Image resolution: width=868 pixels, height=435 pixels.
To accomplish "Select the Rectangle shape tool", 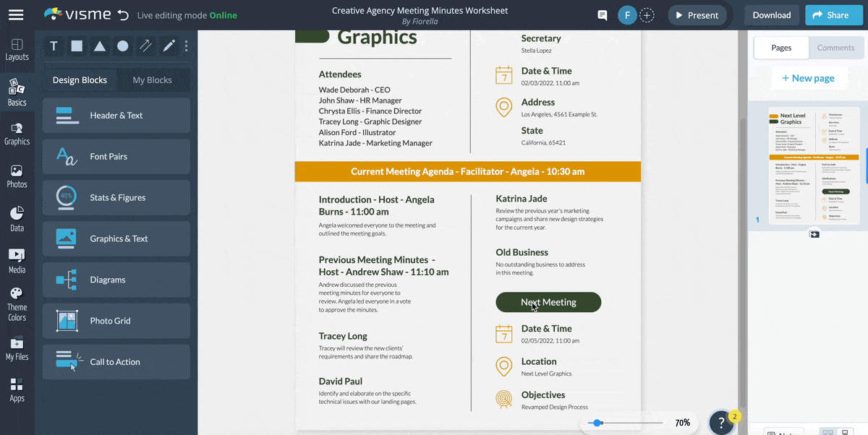I will coord(77,46).
